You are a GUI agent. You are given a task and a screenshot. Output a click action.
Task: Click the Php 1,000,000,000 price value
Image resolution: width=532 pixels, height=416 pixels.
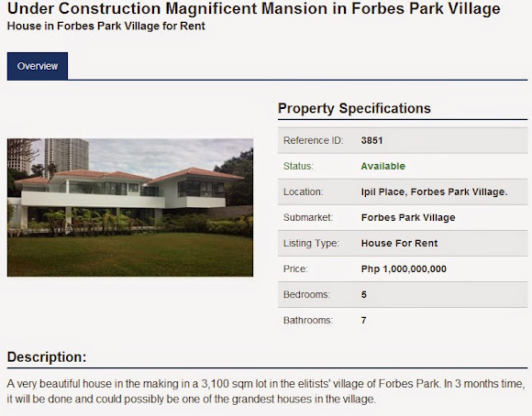404,268
